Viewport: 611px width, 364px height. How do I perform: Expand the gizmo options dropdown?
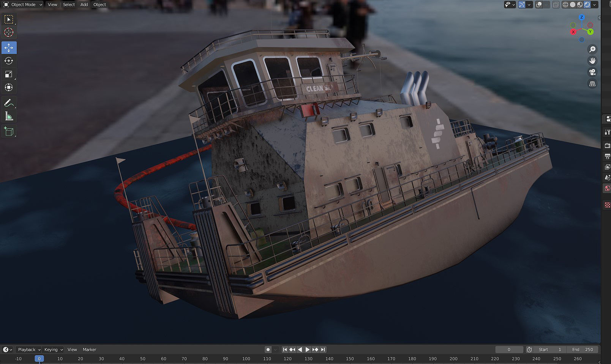pyautogui.click(x=529, y=5)
